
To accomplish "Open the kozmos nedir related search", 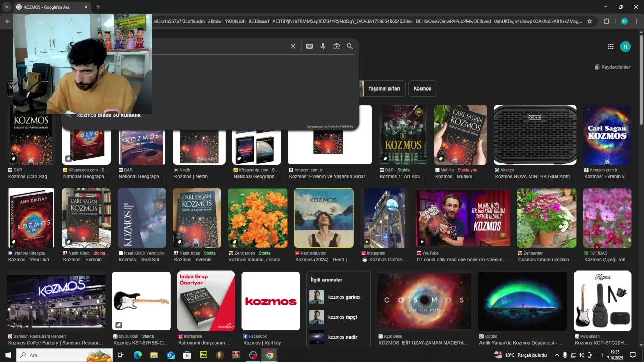I will 339,337.
